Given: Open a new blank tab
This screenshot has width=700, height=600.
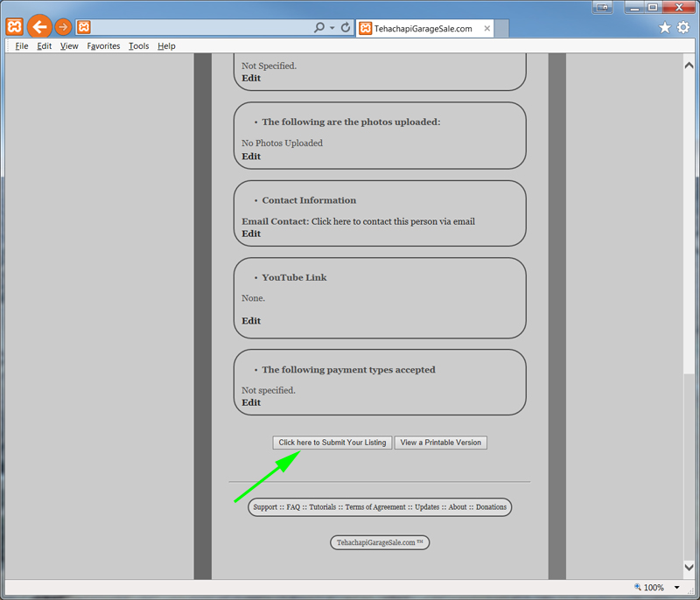Looking at the screenshot, I should point(501,29).
